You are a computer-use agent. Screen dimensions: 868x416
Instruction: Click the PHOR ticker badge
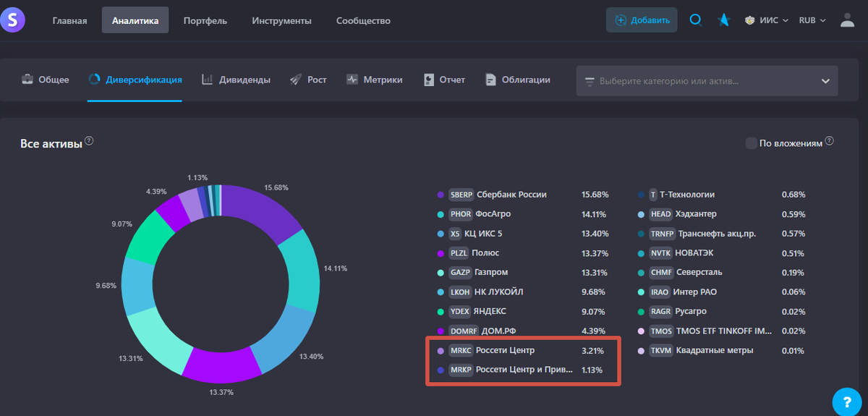coord(461,214)
